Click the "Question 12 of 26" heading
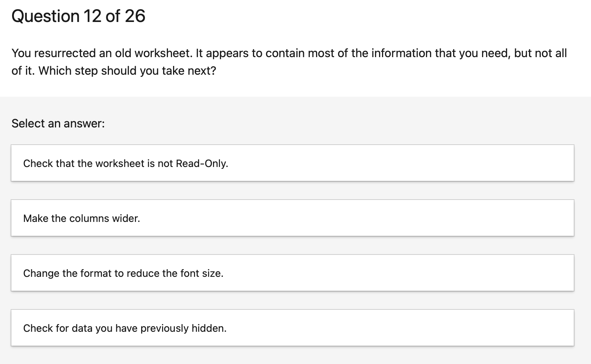Screen dimensions: 591x364 point(78,15)
